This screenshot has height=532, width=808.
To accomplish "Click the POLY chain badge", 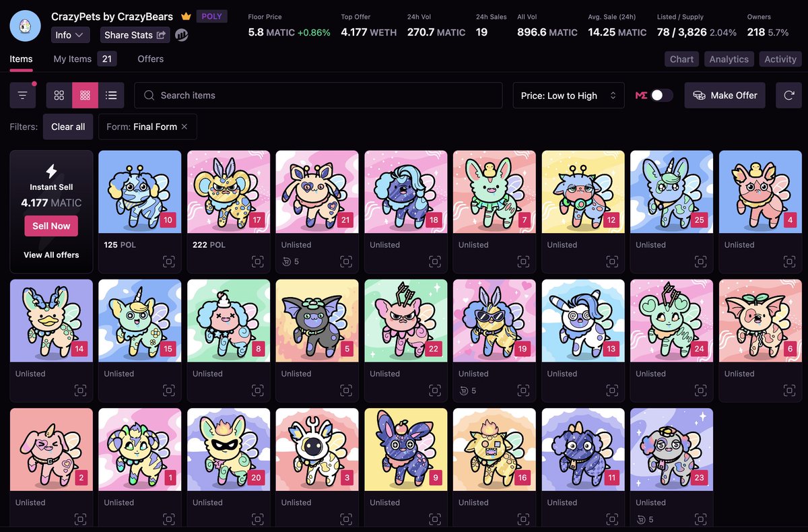I will tap(212, 15).
